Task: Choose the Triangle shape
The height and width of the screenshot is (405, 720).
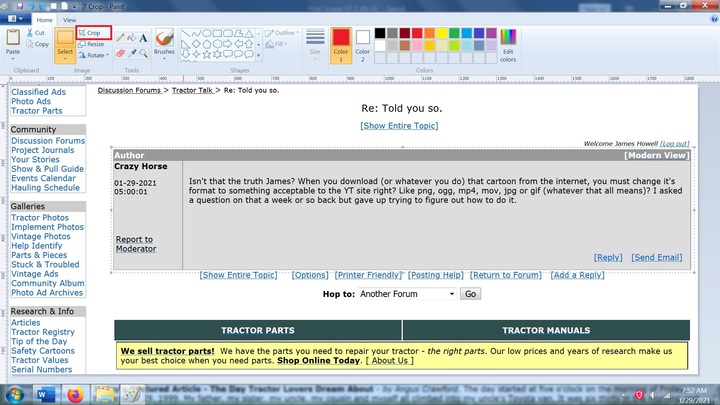Action: click(x=249, y=34)
